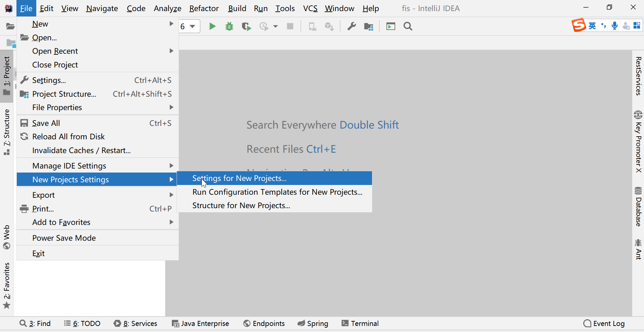Open the Refactor menu
The height and width of the screenshot is (332, 644).
coord(204,8)
